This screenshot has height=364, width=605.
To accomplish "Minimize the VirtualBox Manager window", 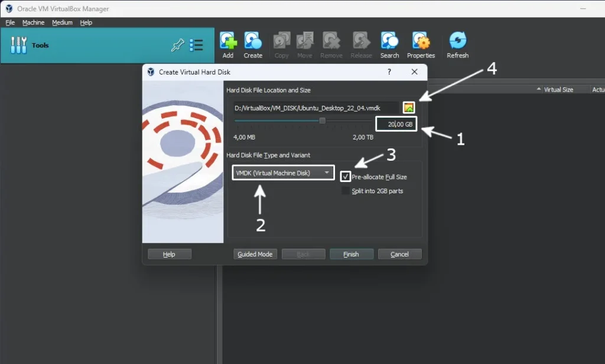I will (583, 8).
